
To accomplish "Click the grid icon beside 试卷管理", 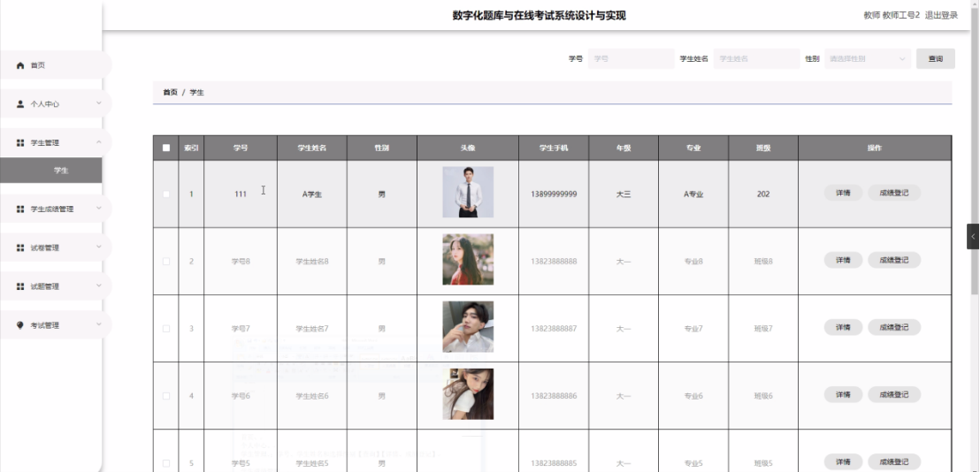I will click(20, 247).
